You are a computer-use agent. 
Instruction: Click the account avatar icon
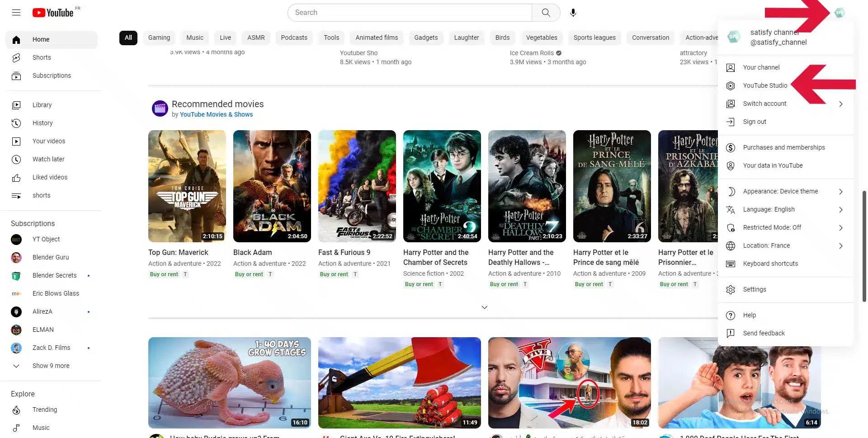[x=840, y=13]
